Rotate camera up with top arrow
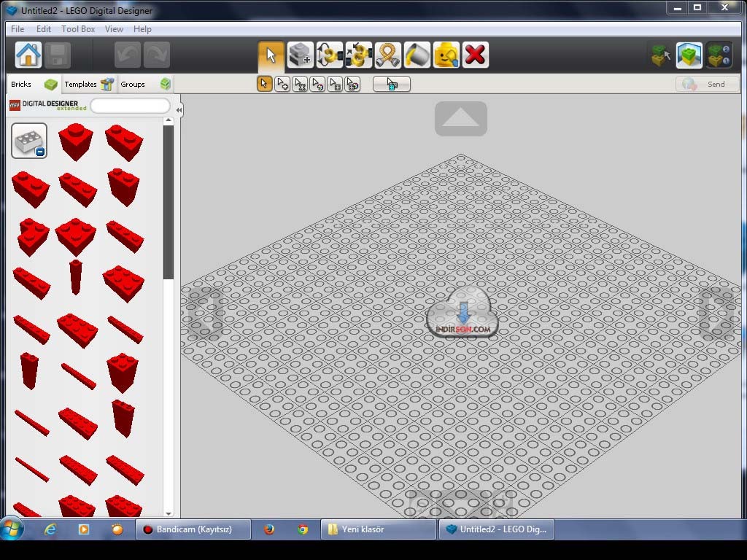This screenshot has width=747, height=560. [461, 119]
